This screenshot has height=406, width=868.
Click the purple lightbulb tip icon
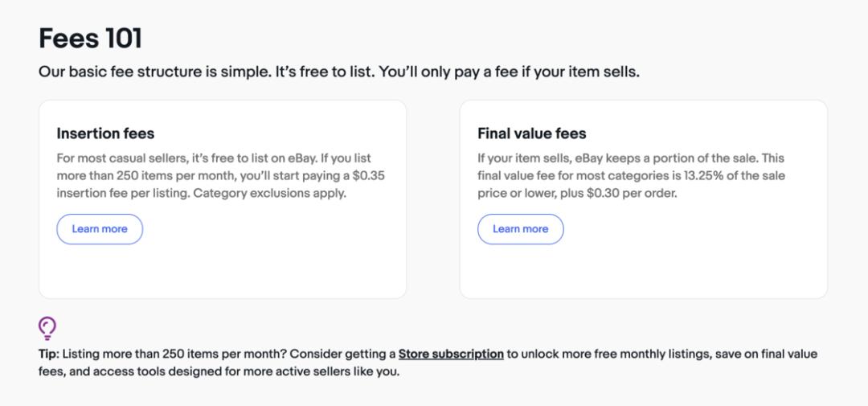tap(47, 328)
